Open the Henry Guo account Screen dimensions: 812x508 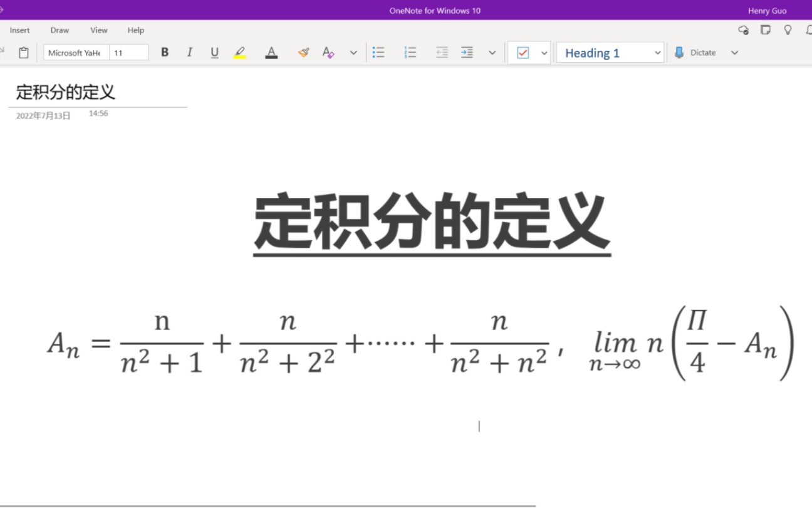point(767,11)
